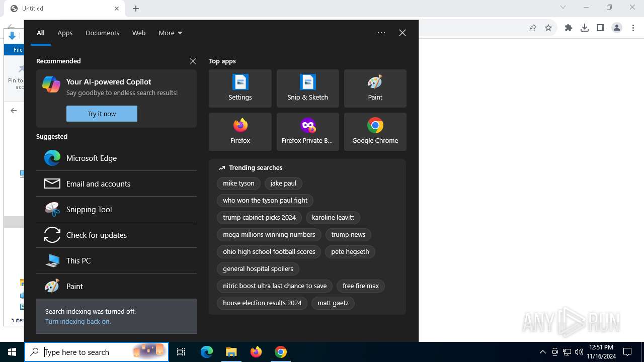
Task: Search trending topic trump news
Action: [348, 235]
